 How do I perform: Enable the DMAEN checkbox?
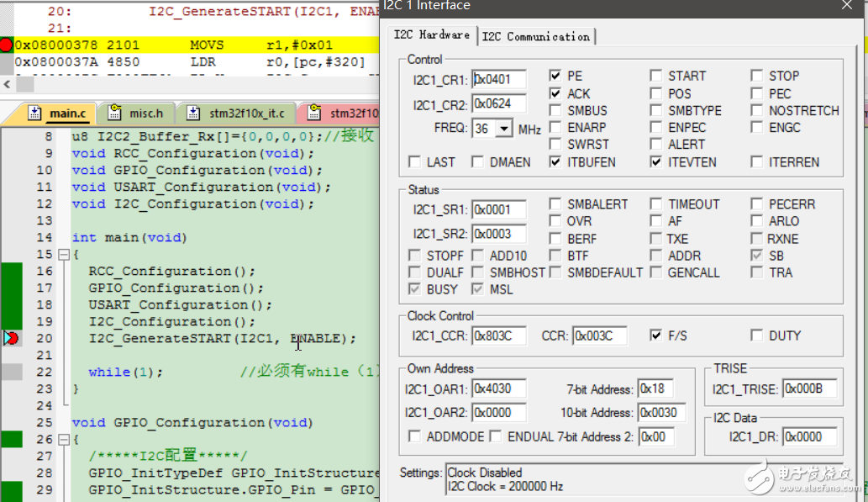pyautogui.click(x=477, y=161)
